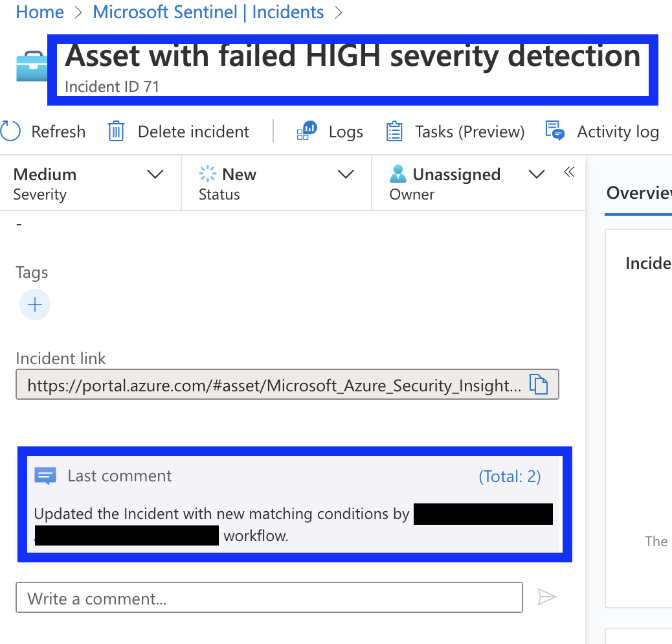Click the last comment message text
672x644 pixels.
pos(293,524)
